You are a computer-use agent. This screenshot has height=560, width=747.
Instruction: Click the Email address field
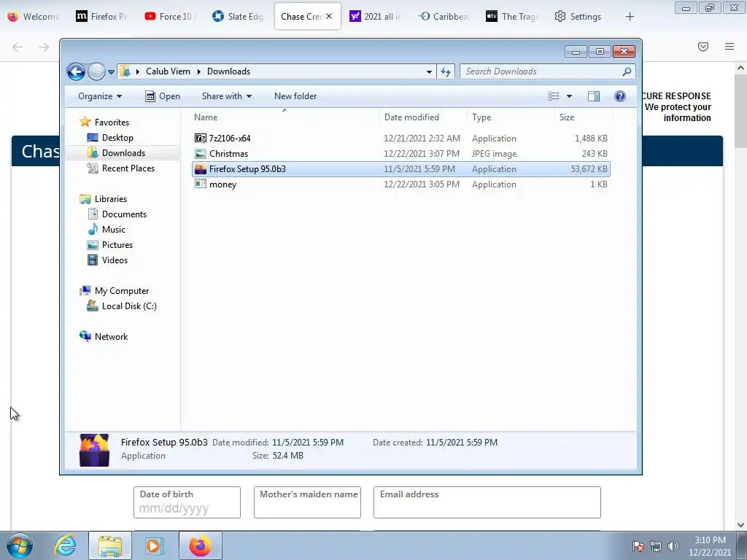(x=487, y=502)
